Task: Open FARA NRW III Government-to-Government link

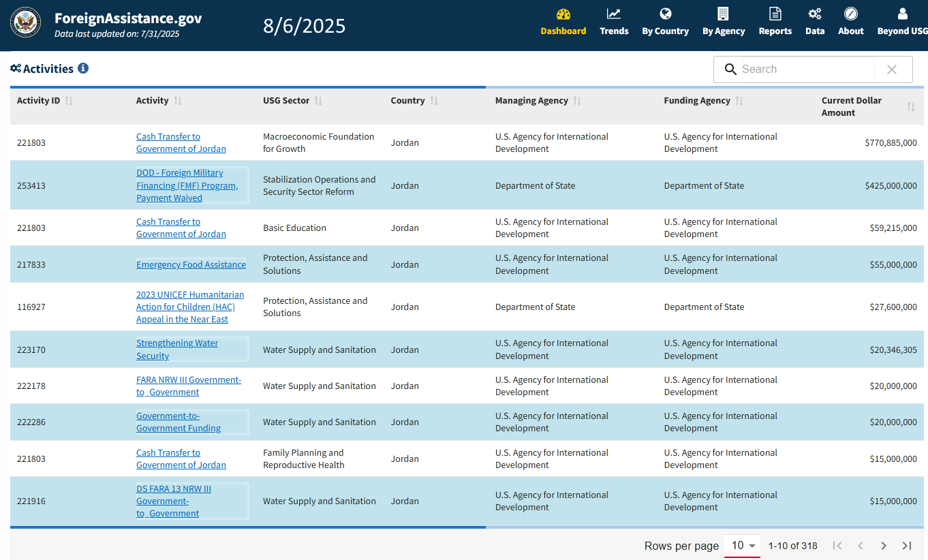Action: click(189, 386)
